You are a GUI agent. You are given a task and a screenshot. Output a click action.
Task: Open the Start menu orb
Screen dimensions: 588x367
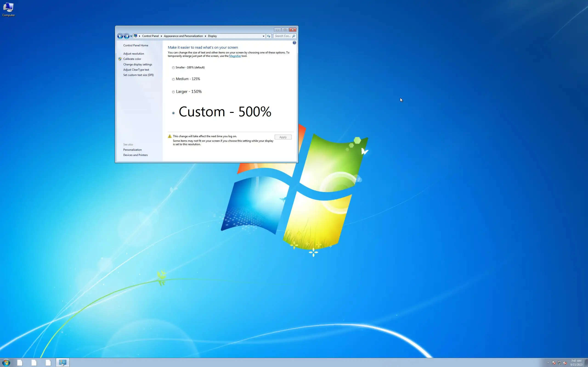coord(6,363)
